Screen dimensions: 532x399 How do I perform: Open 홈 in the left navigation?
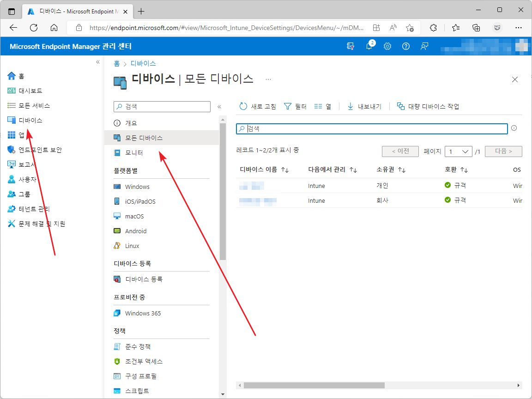pyautogui.click(x=16, y=76)
